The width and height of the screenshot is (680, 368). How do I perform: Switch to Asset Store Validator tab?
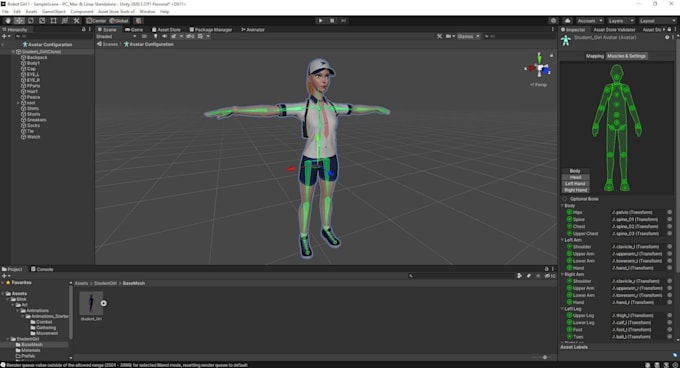pyautogui.click(x=614, y=29)
